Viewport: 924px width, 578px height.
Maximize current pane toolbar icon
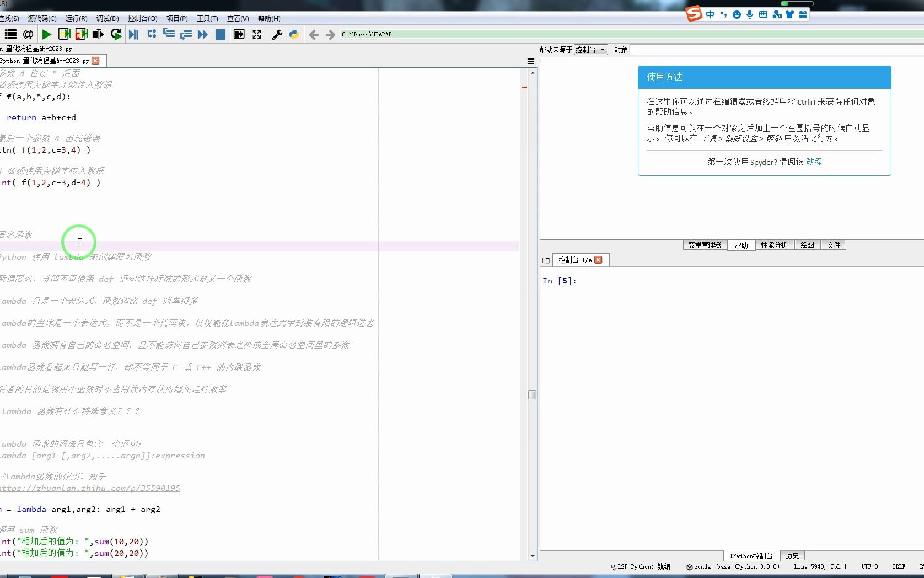239,34
